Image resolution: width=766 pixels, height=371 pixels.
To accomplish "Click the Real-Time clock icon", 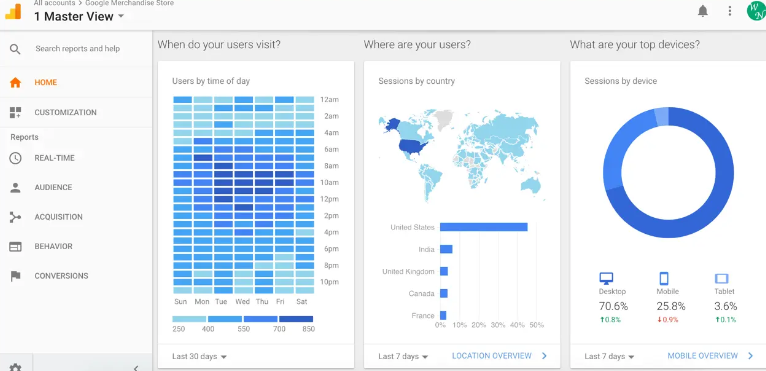I will coord(16,158).
